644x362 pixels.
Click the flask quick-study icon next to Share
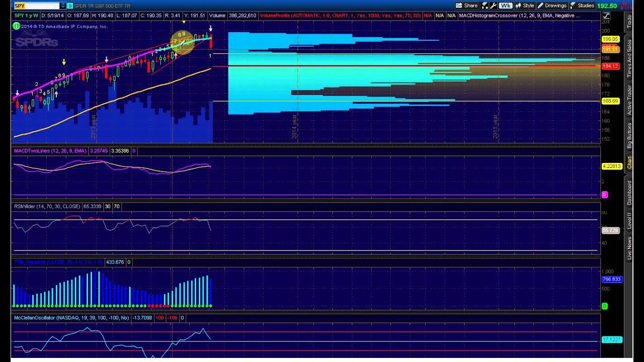point(485,6)
